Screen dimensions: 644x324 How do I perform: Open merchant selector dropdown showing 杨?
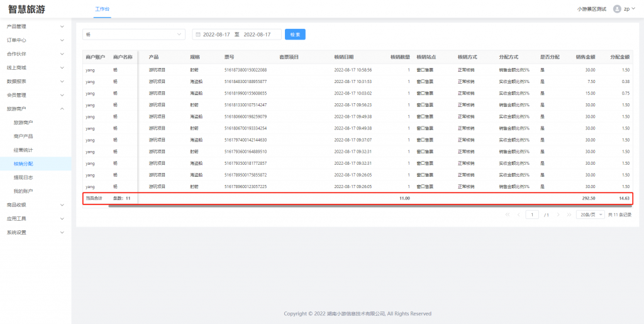point(134,34)
